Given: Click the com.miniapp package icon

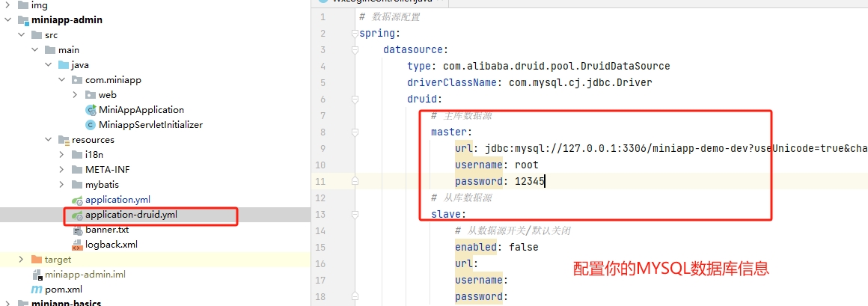Looking at the screenshot, I should tap(77, 80).
